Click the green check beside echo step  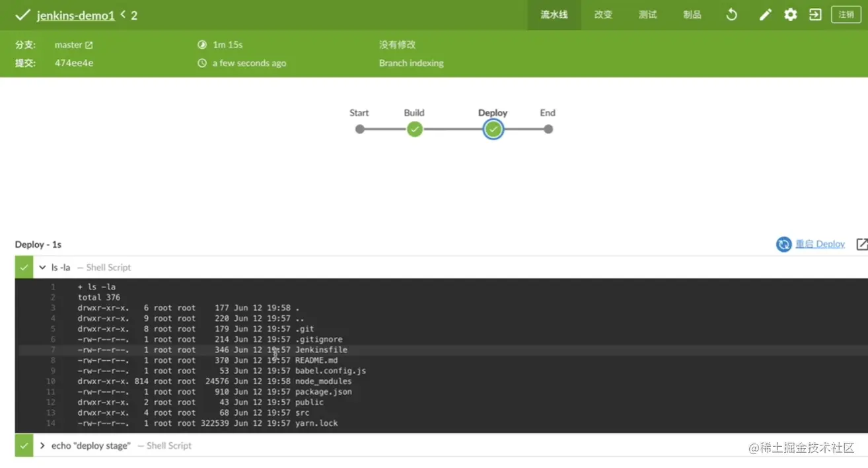(24, 446)
